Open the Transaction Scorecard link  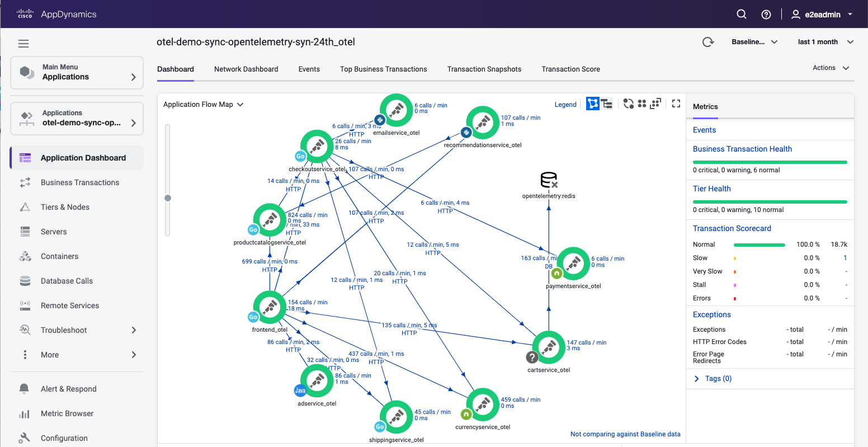pyautogui.click(x=732, y=228)
